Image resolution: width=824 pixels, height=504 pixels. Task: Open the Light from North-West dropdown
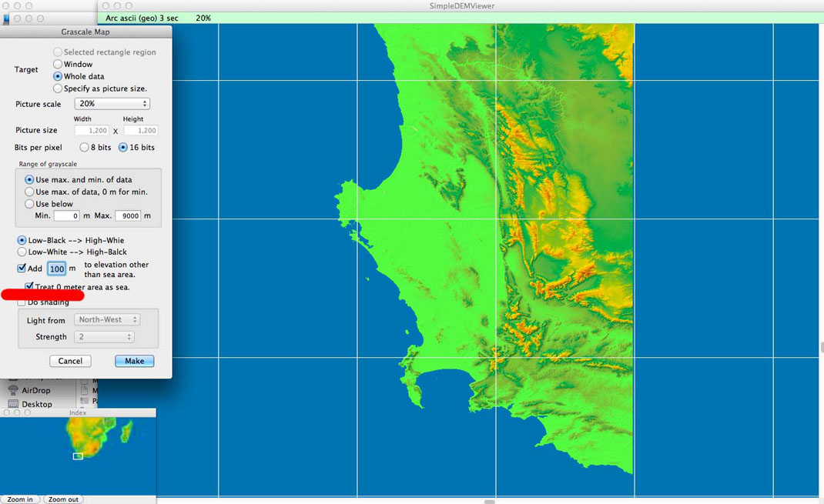107,319
